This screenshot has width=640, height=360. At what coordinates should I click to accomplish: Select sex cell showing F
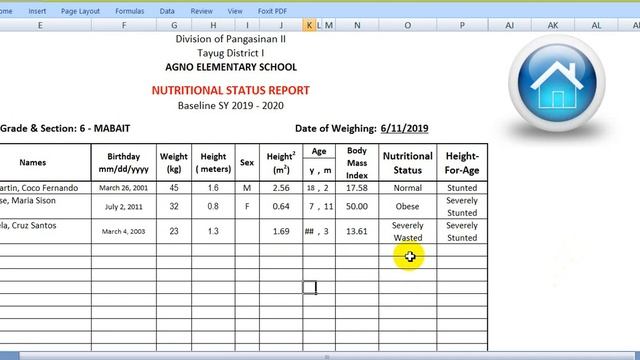coord(247,207)
